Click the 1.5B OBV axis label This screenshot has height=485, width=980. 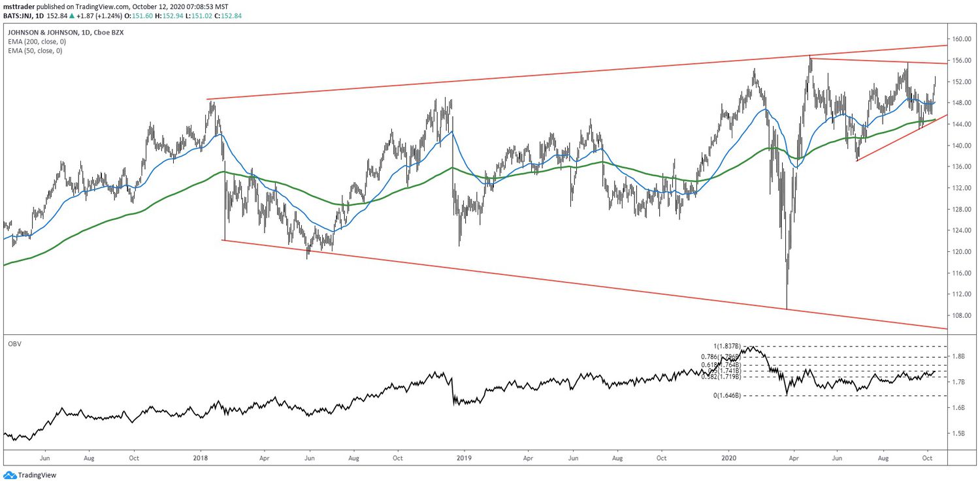click(x=960, y=433)
